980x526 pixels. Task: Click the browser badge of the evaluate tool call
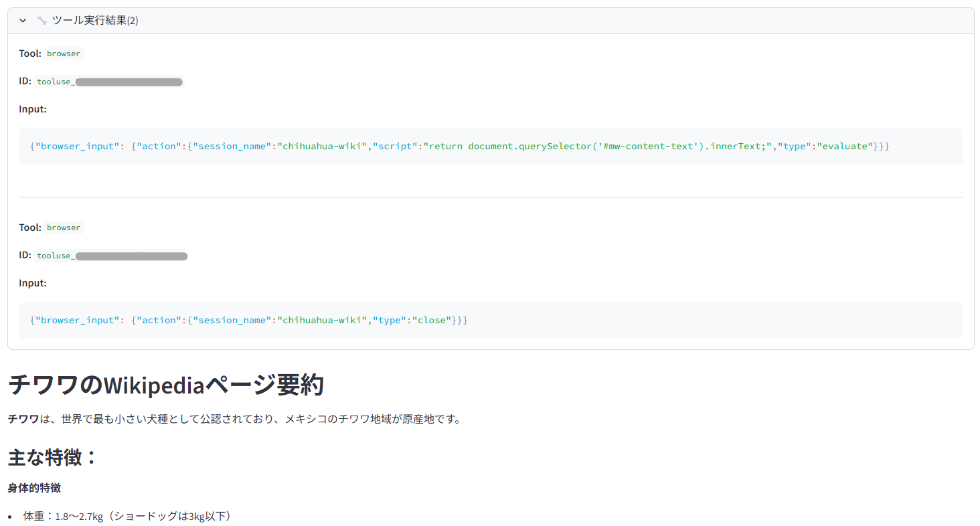coord(64,54)
